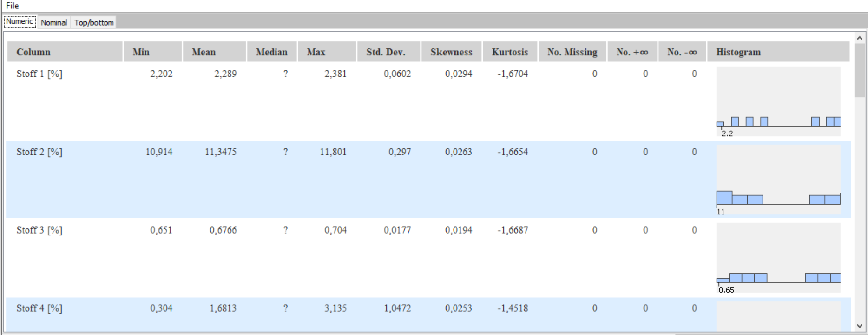
Task: Click the Skewness value 0,0263
Action: (x=459, y=152)
